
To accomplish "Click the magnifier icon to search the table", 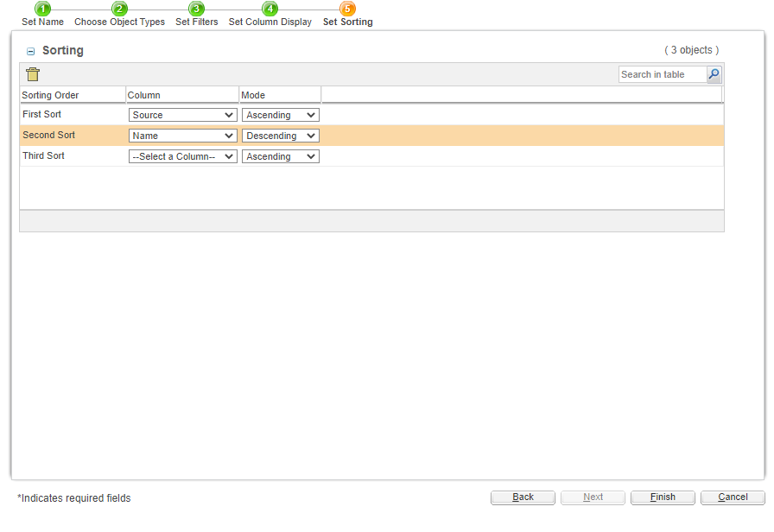I will [x=714, y=74].
